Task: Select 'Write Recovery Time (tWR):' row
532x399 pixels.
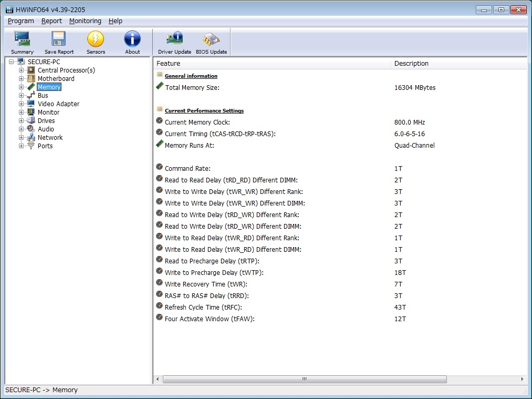Action: point(340,284)
